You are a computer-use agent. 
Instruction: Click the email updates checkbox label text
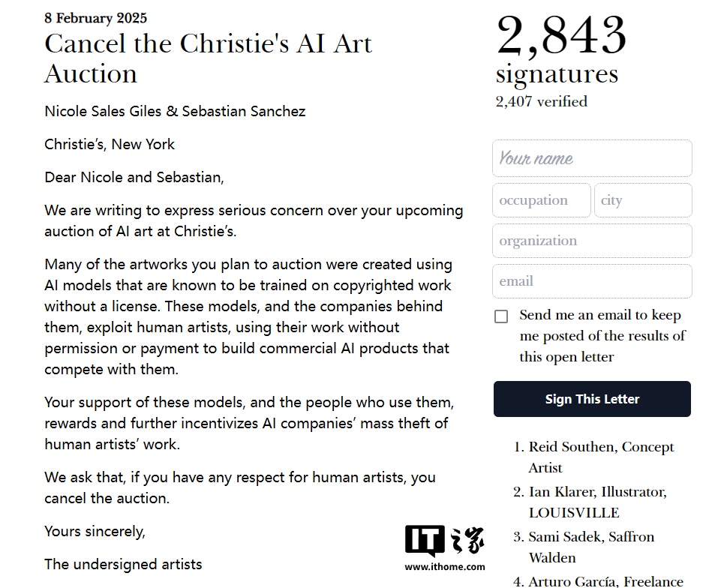(x=602, y=335)
